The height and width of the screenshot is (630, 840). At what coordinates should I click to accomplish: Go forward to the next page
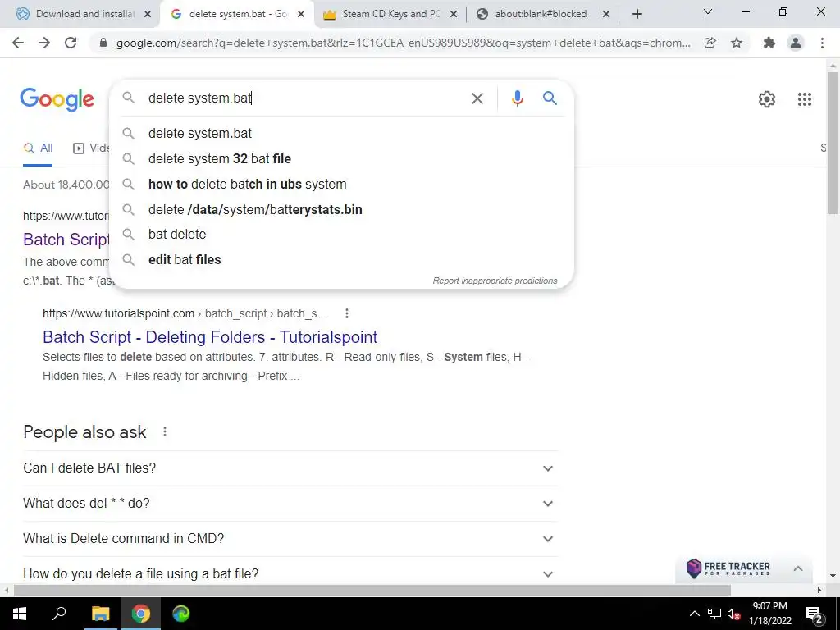[44, 43]
